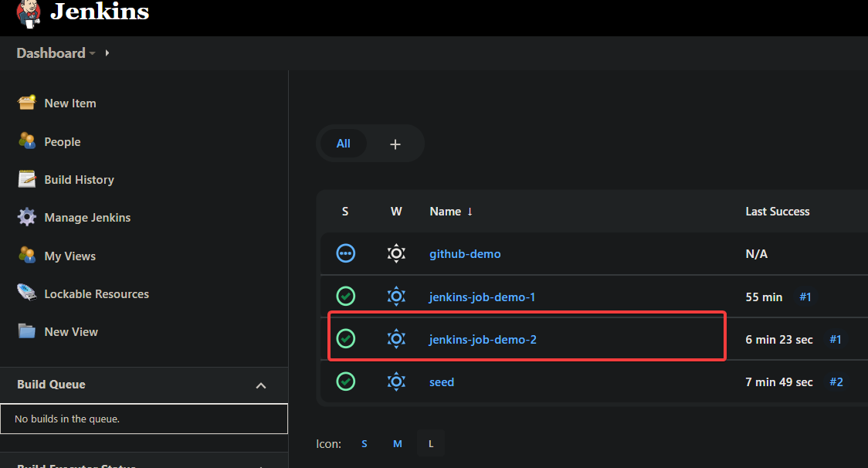
Task: Set icon size to L
Action: (x=431, y=443)
